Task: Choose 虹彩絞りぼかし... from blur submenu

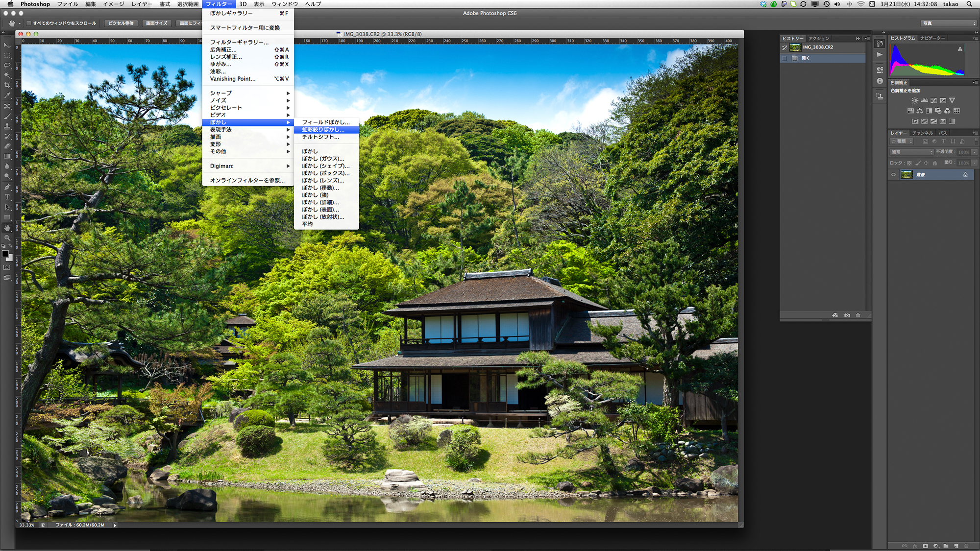Action: (x=323, y=130)
